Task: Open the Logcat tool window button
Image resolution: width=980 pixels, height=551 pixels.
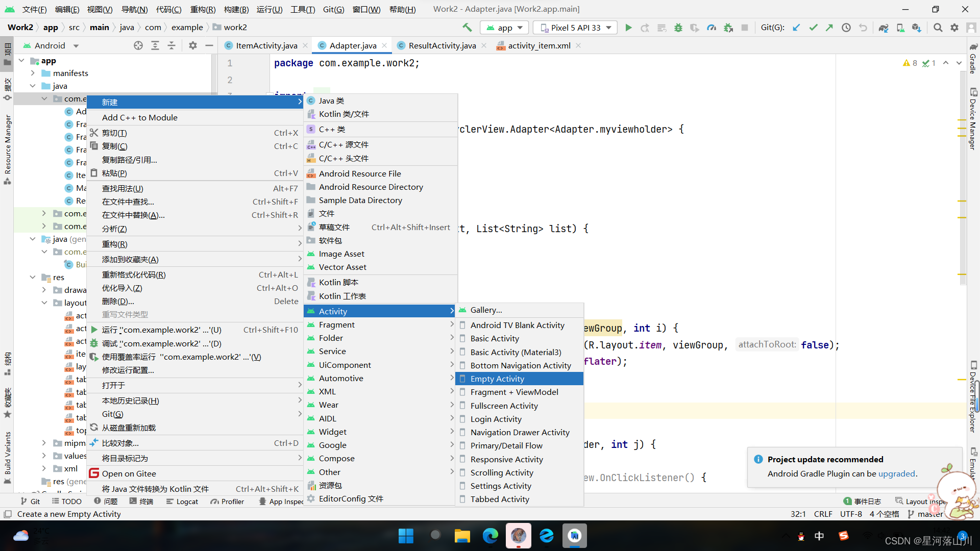Action: click(x=182, y=502)
